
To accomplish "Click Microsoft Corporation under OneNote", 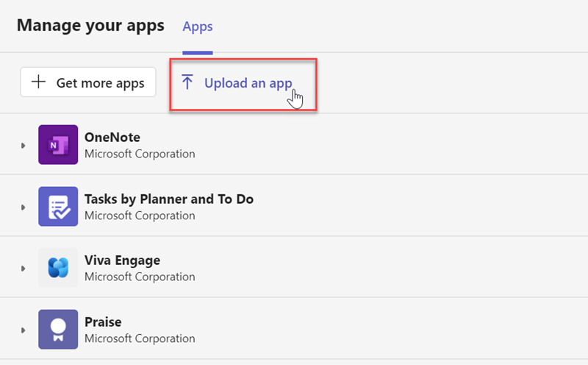I will tap(140, 154).
